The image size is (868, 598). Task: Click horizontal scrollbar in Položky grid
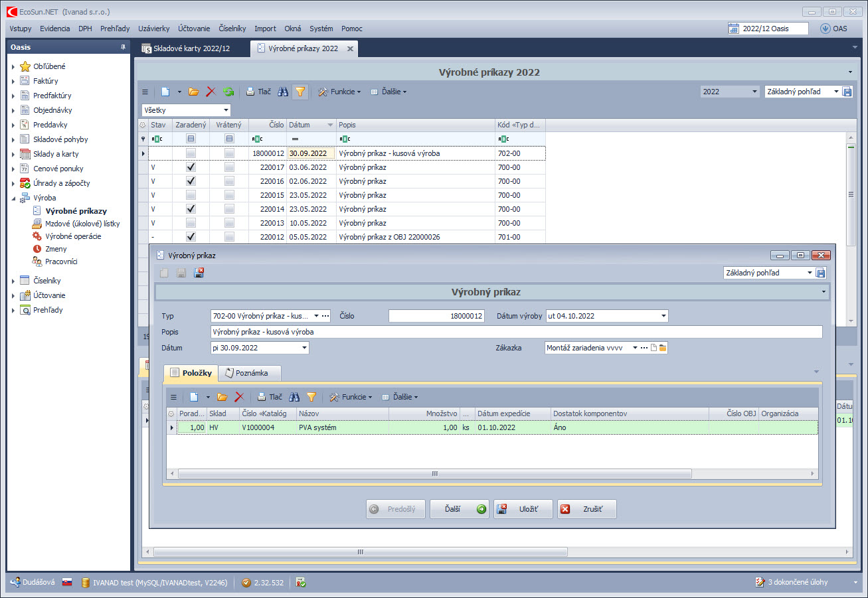pos(434,474)
